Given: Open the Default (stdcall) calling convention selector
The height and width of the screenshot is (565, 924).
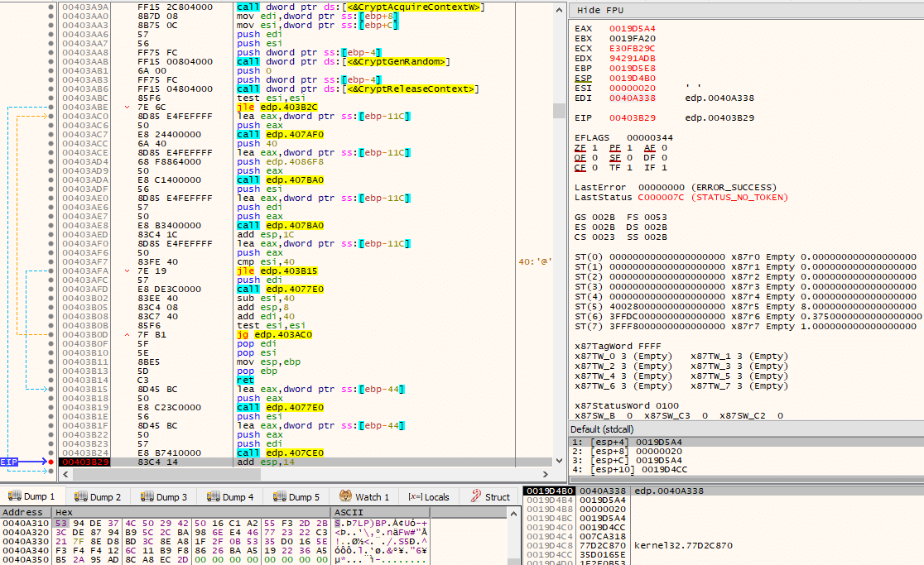Looking at the screenshot, I should coord(602,429).
